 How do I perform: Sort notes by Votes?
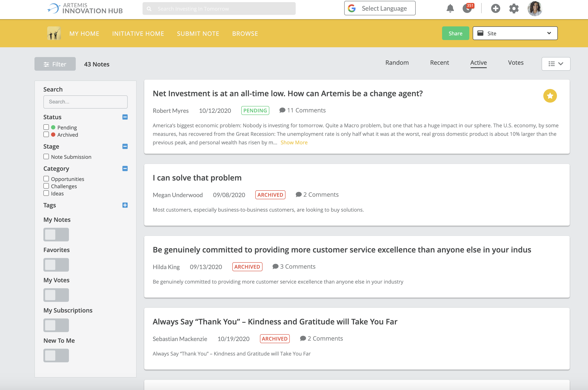click(516, 62)
